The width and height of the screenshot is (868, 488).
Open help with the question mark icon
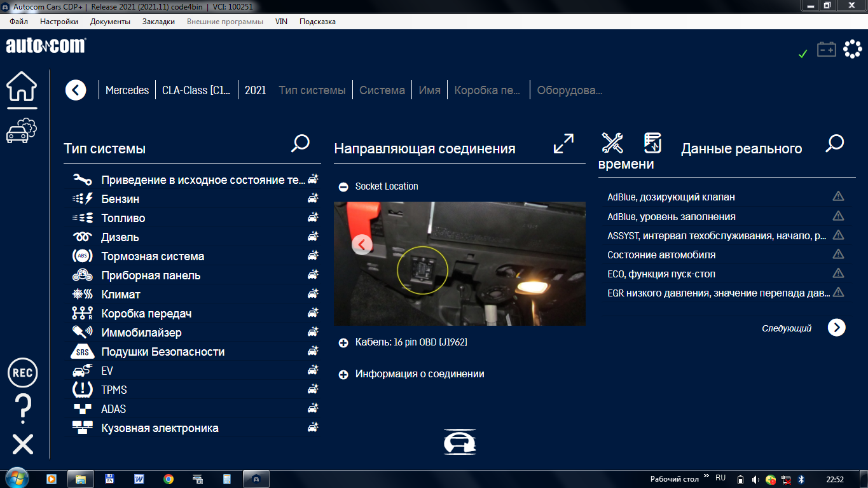coord(23,408)
